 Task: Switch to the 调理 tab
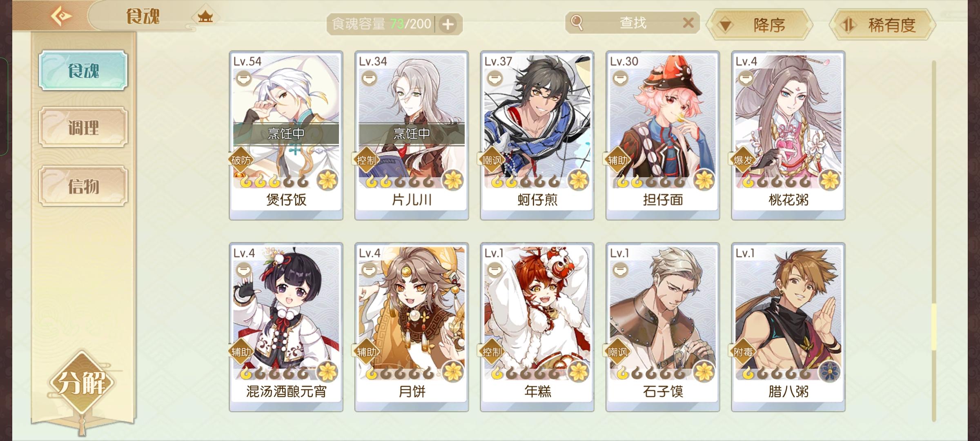pos(83,127)
